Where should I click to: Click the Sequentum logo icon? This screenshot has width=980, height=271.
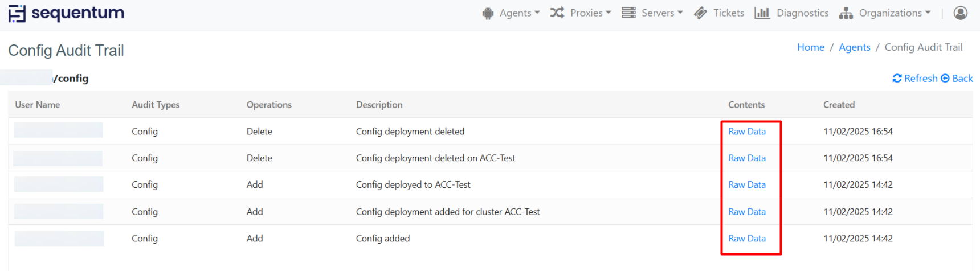(17, 13)
